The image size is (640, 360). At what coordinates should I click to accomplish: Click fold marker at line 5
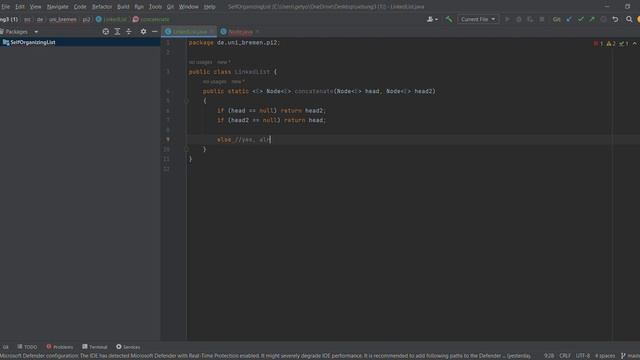click(186, 100)
